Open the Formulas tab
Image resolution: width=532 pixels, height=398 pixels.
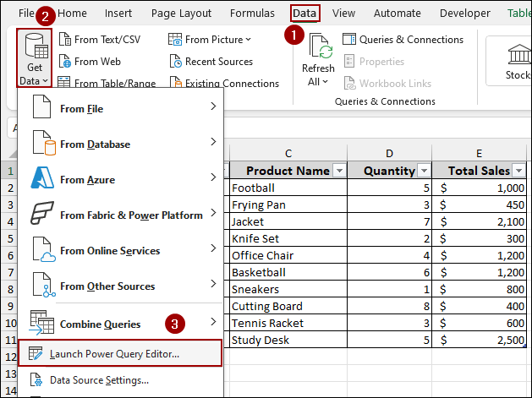coord(252,14)
